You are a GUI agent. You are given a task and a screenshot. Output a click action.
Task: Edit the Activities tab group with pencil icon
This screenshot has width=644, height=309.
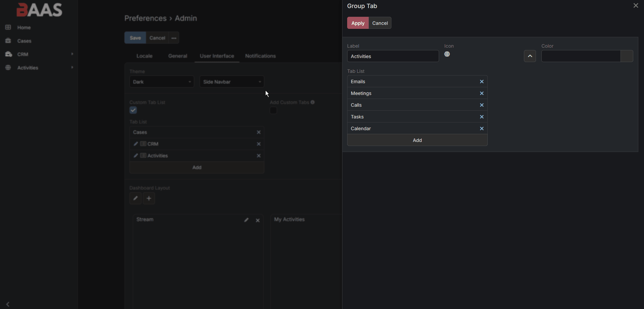point(136,156)
